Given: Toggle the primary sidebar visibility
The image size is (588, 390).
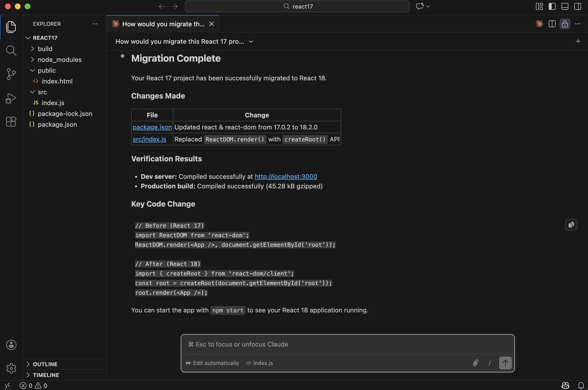Looking at the screenshot, I should click(552, 6).
